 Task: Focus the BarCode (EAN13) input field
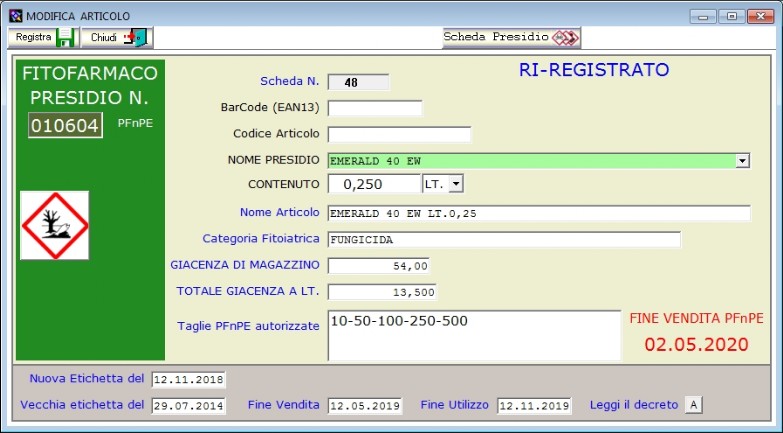[375, 108]
